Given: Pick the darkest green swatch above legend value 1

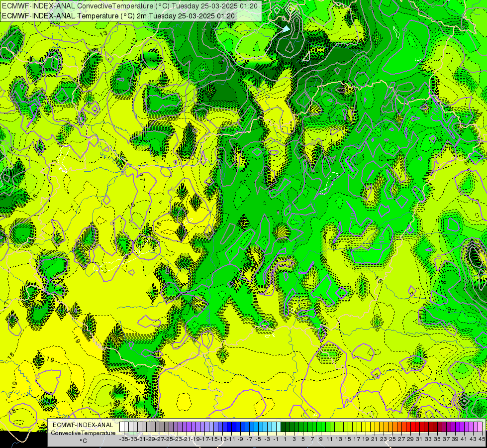Looking at the screenshot, I should click(x=283, y=427).
